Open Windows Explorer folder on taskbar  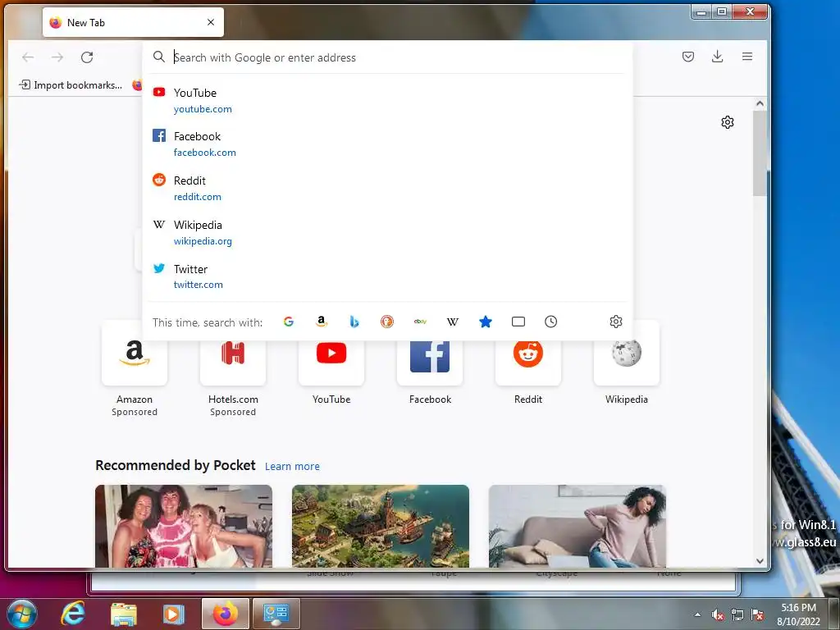point(124,614)
